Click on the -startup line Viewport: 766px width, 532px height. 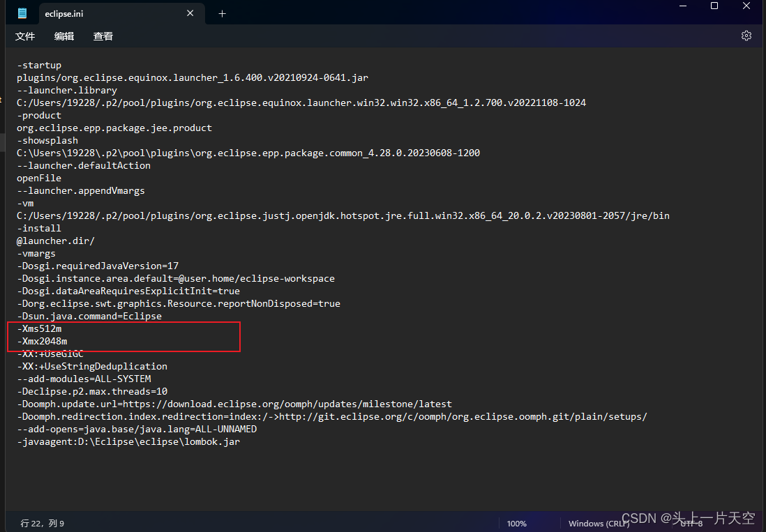pyautogui.click(x=39, y=65)
